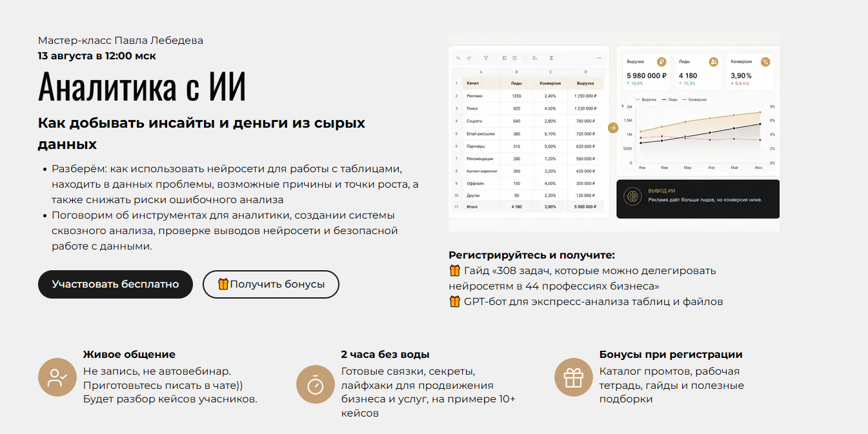
Task: Click the date "13 августа в 12:00 мск"
Action: 97,56
